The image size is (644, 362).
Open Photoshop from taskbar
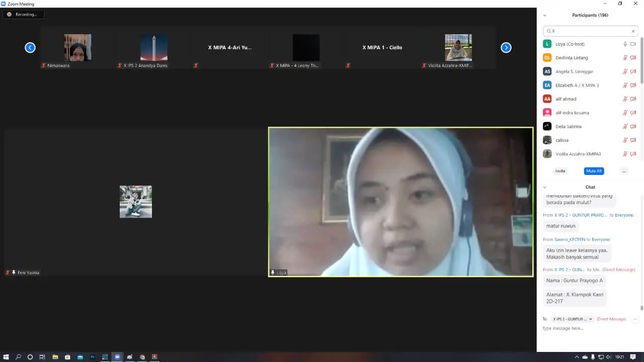click(x=93, y=357)
